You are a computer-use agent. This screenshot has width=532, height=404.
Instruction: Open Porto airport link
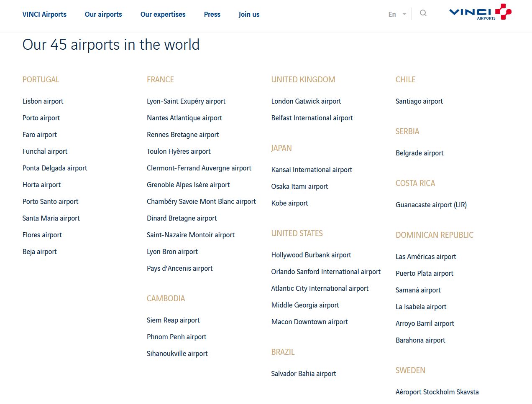click(x=41, y=118)
